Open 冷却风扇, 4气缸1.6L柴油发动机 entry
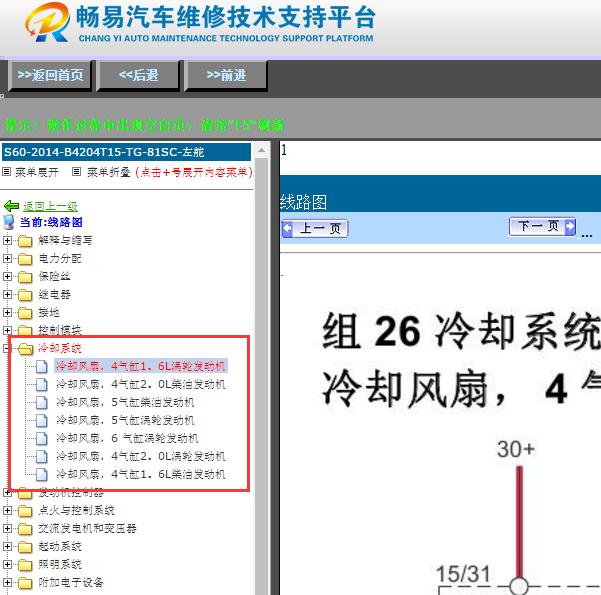 [x=141, y=474]
